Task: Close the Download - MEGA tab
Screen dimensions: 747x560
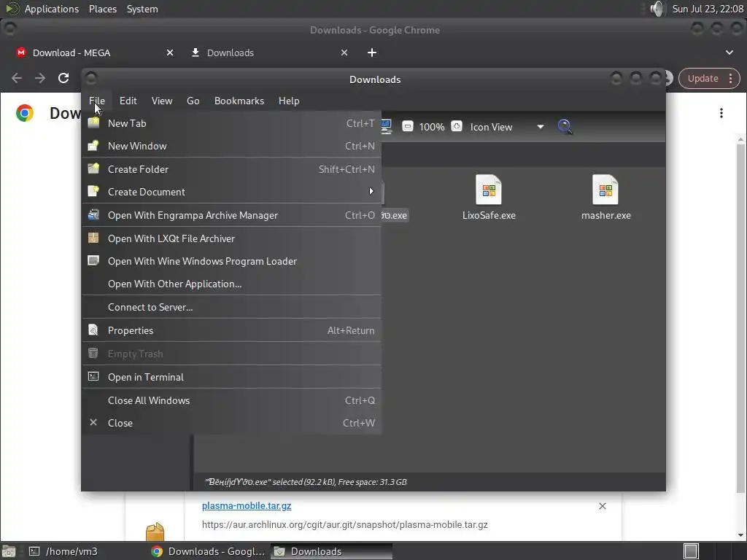Action: pos(170,52)
